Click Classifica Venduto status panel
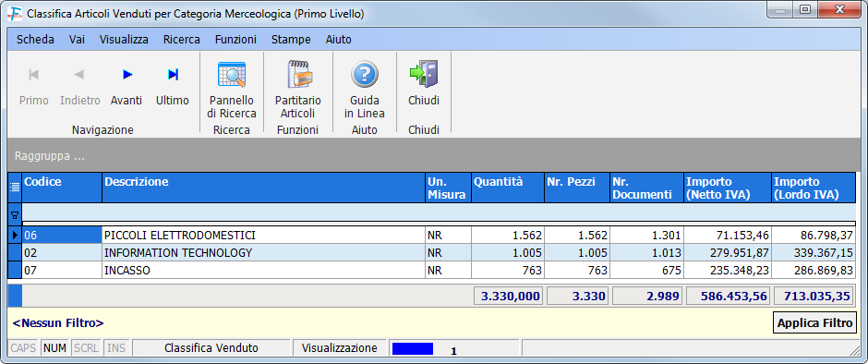 pyautogui.click(x=211, y=348)
